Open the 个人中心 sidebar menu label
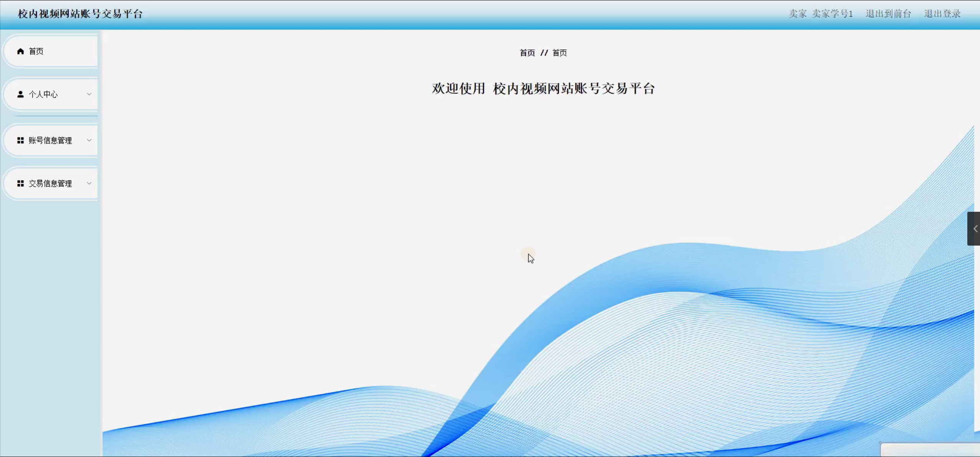 pos(43,94)
